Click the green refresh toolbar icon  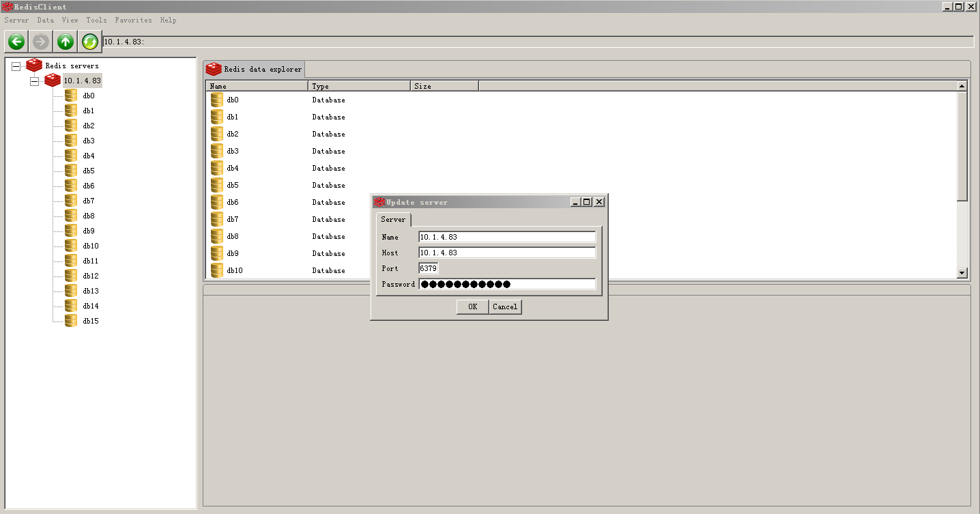coord(90,42)
